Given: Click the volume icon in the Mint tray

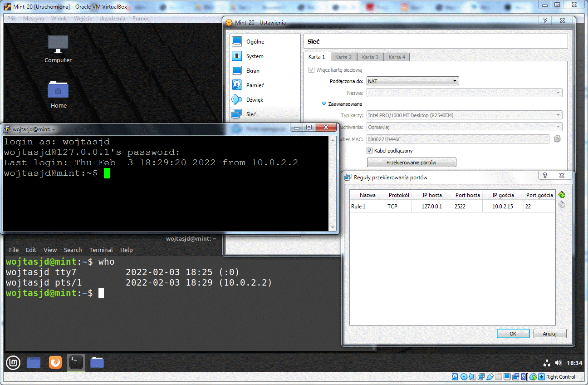Looking at the screenshot, I should 558,363.
